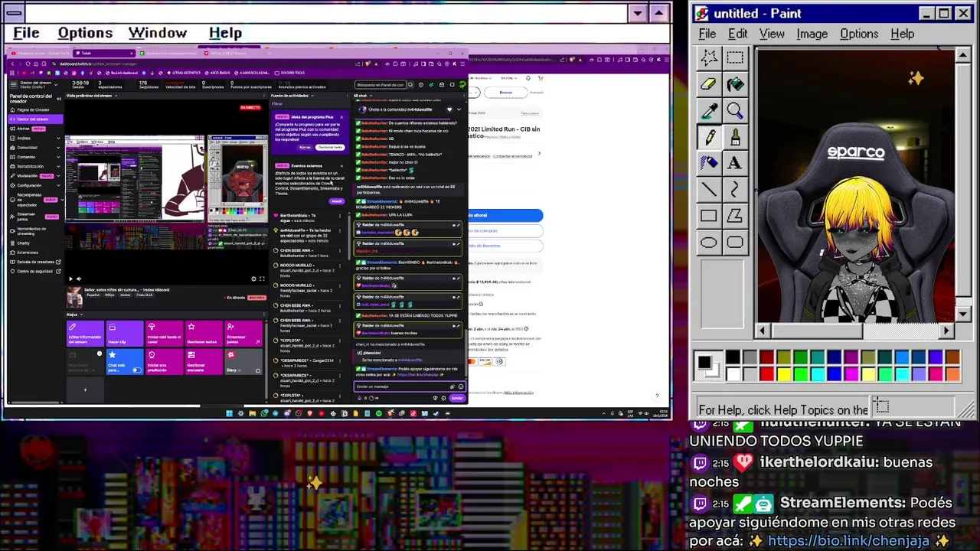
Task: Select the rectangular Select tool in Paint
Action: [x=735, y=58]
